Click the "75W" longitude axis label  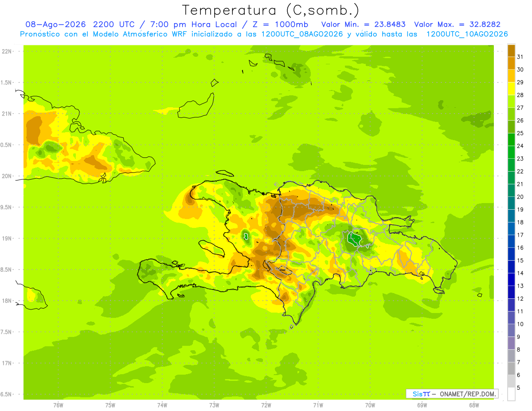[x=110, y=405]
